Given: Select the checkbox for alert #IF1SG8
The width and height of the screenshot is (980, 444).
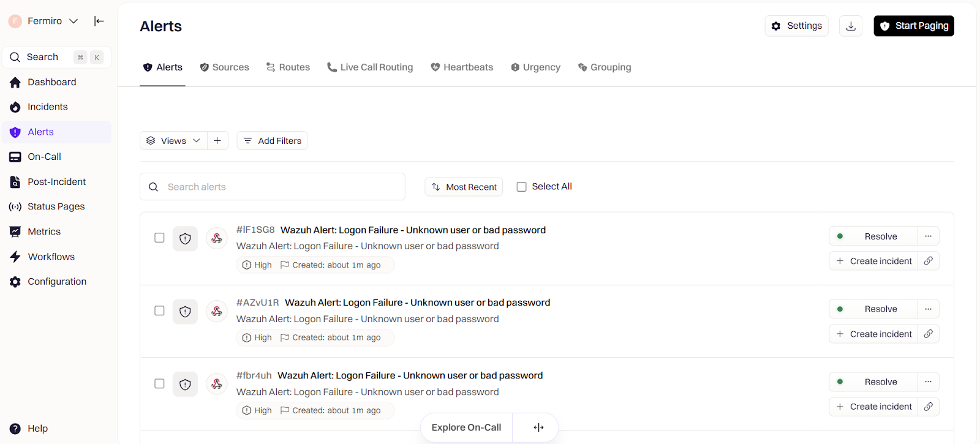Looking at the screenshot, I should [x=159, y=238].
